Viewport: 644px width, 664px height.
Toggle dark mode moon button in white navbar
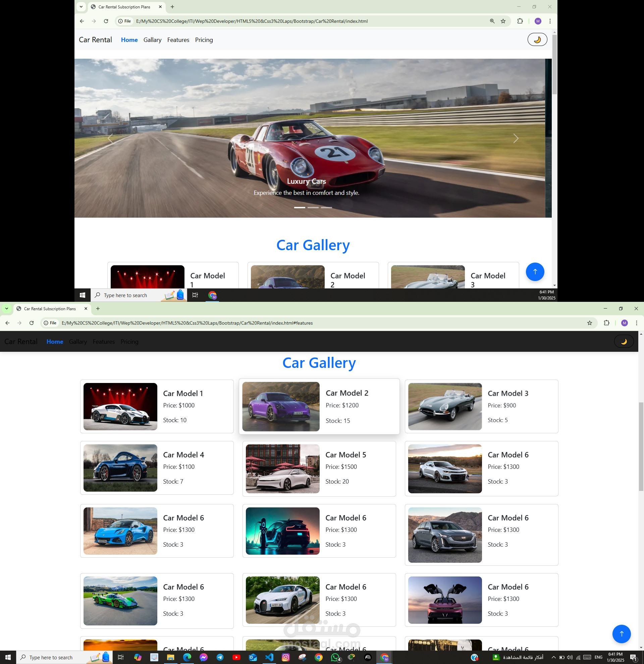(537, 40)
